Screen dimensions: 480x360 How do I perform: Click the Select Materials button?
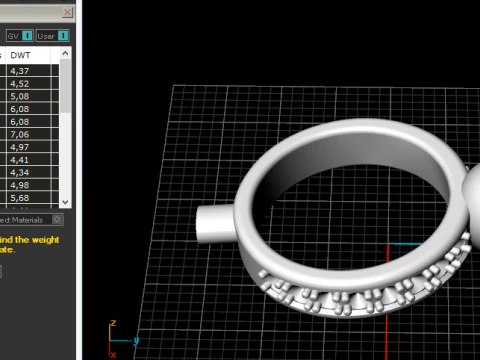point(31,220)
